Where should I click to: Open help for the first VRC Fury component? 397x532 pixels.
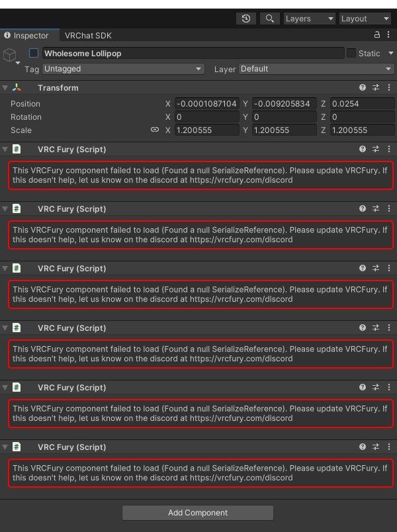point(363,149)
